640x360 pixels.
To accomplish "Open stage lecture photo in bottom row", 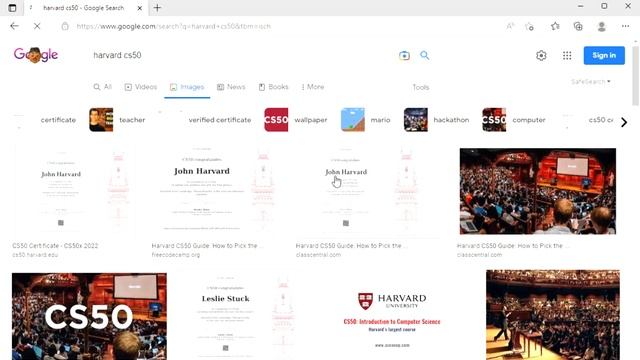I will tap(553, 315).
